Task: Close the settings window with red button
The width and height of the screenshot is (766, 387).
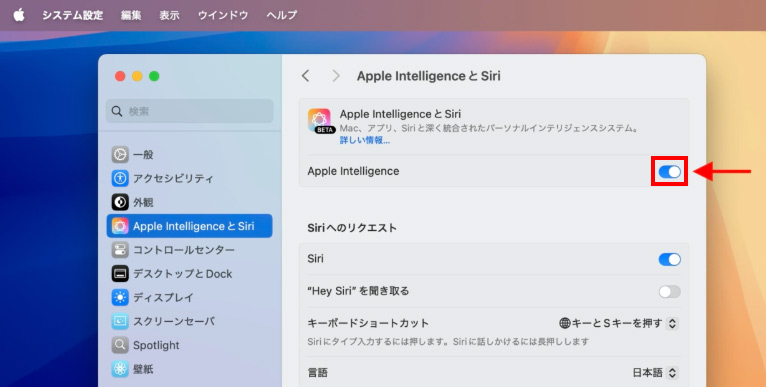Action: point(120,76)
